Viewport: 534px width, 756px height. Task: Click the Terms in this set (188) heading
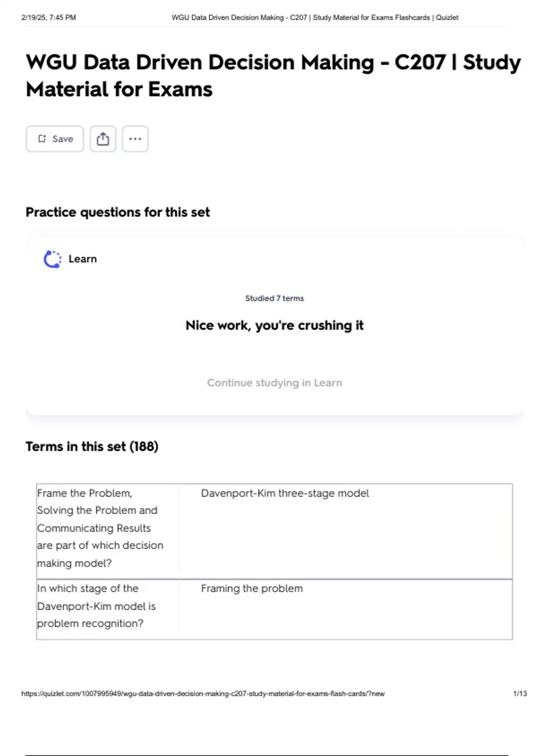(x=92, y=446)
